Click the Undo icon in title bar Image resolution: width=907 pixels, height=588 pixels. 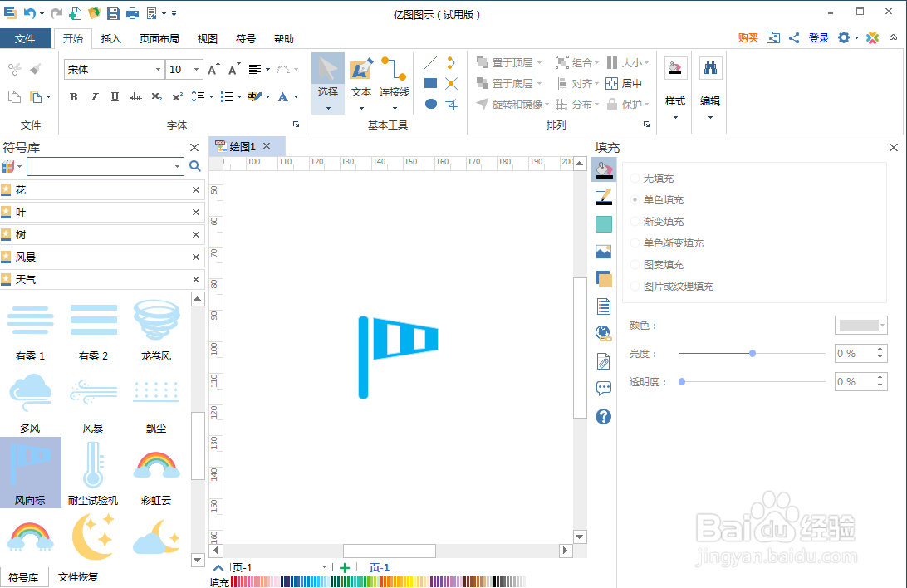pos(30,12)
